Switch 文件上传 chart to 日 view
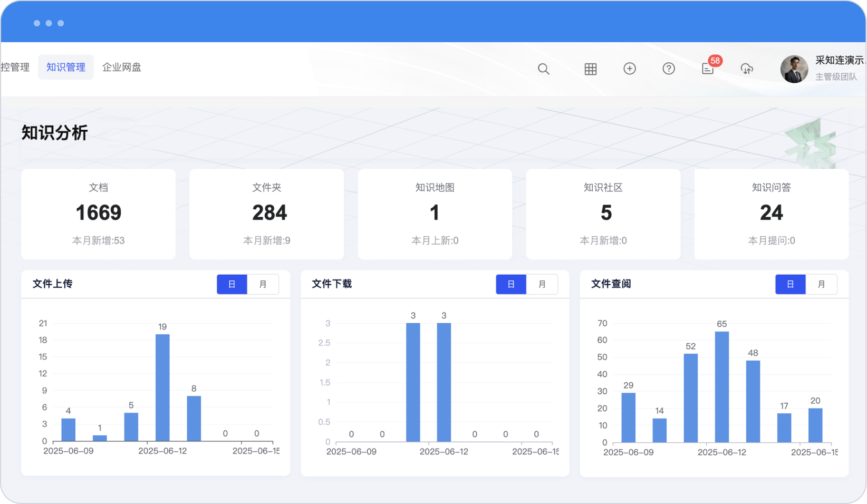 coord(232,285)
